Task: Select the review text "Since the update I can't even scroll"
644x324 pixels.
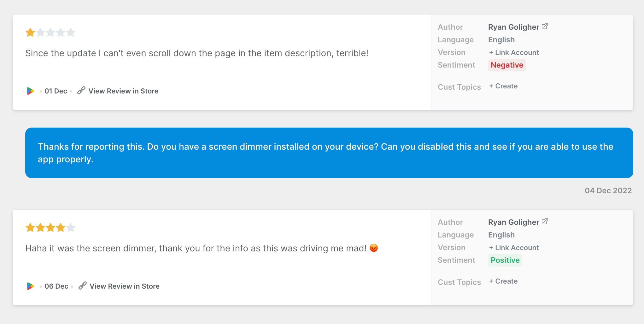Action: pyautogui.click(x=98, y=53)
